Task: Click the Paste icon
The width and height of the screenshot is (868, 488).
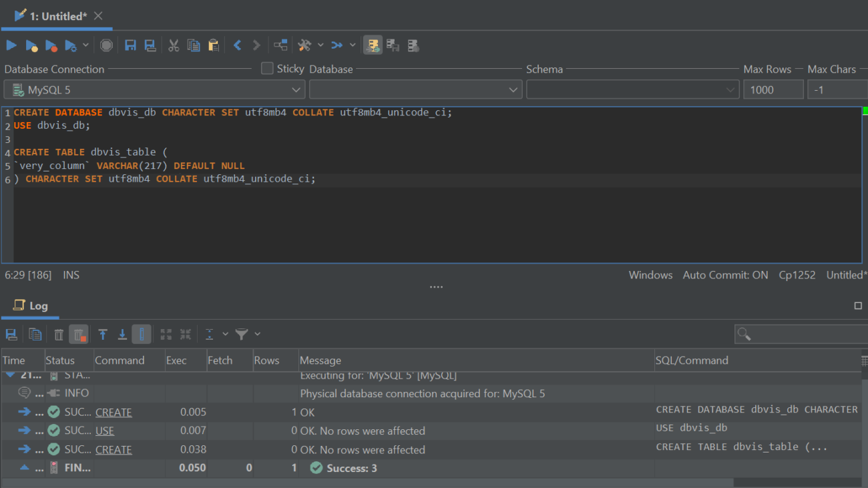Action: [x=214, y=45]
